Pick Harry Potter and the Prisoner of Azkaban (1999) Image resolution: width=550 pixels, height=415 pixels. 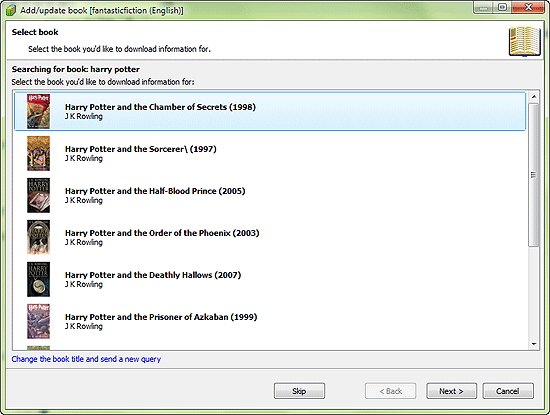270,321
